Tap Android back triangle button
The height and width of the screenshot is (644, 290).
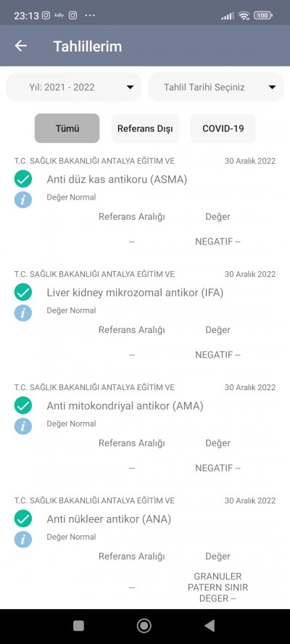click(x=210, y=626)
